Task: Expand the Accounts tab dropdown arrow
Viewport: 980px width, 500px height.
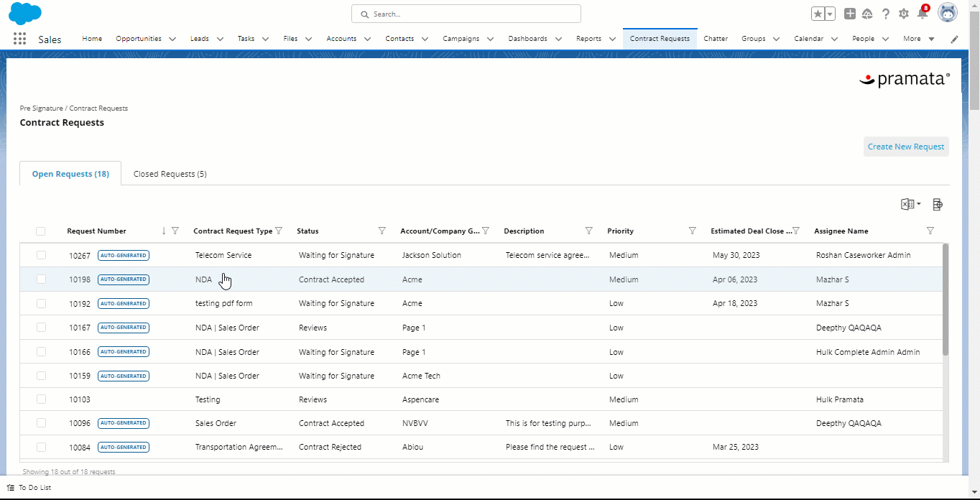Action: [x=367, y=39]
